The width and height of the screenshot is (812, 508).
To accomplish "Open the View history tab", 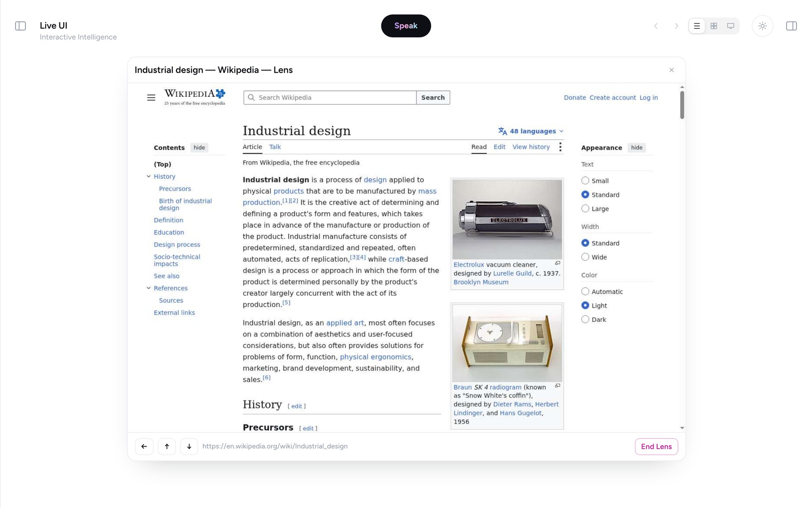I will click(x=531, y=147).
